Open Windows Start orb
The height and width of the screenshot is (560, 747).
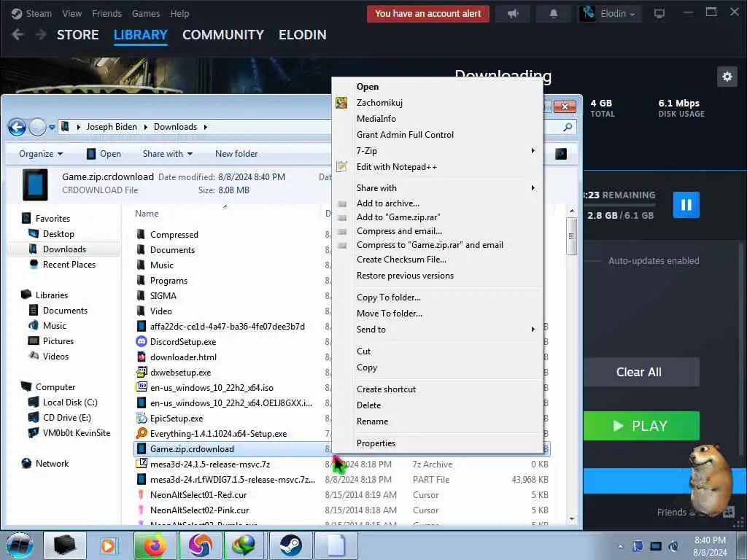(19, 545)
